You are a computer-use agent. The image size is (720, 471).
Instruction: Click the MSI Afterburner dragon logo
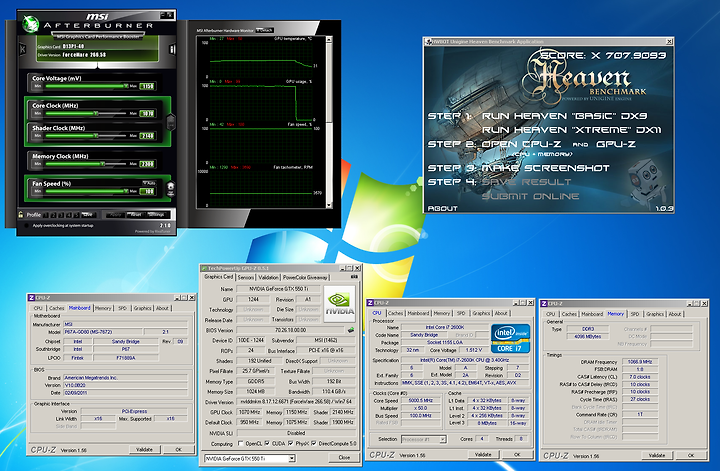30,24
